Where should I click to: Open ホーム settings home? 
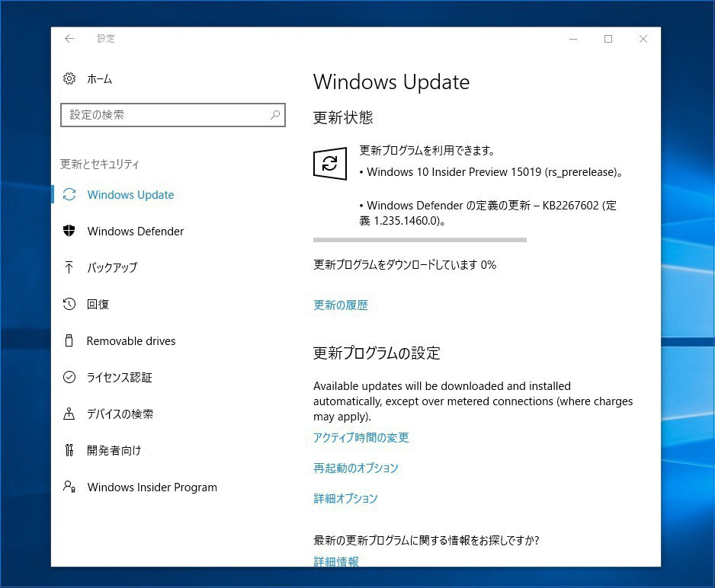[x=99, y=78]
